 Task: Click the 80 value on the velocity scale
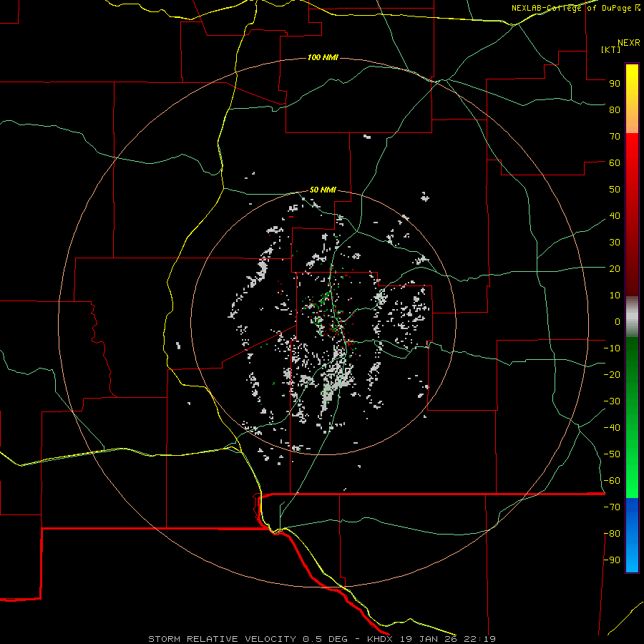coord(615,109)
